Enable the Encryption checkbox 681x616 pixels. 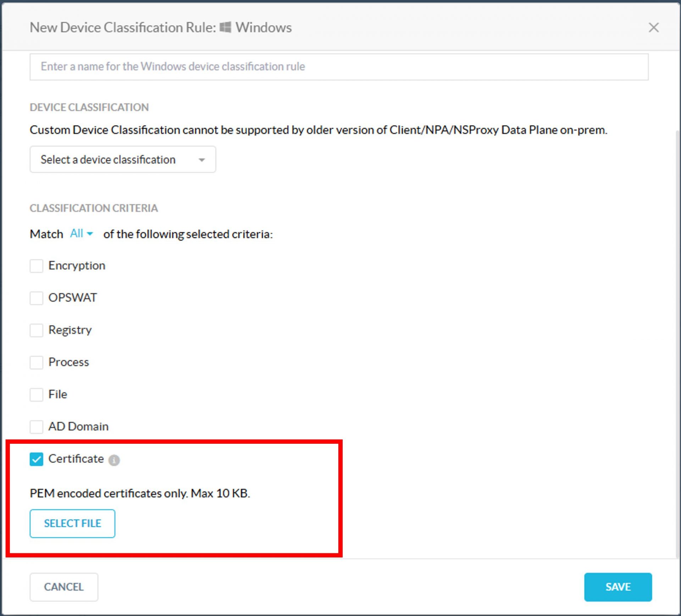(36, 266)
